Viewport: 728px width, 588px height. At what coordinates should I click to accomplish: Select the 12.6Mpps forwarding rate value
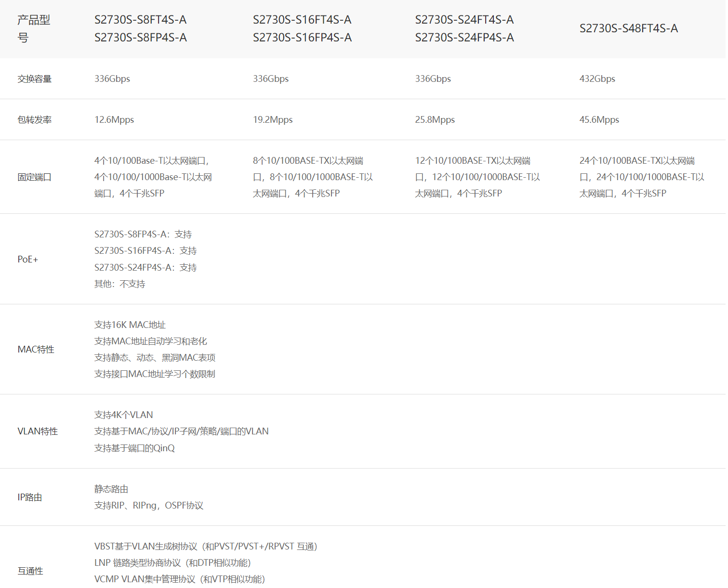(114, 120)
